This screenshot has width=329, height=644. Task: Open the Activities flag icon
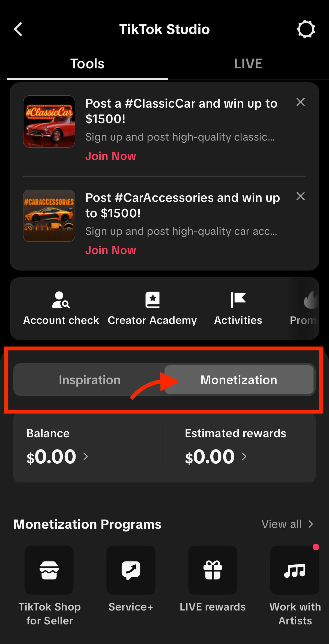(238, 300)
